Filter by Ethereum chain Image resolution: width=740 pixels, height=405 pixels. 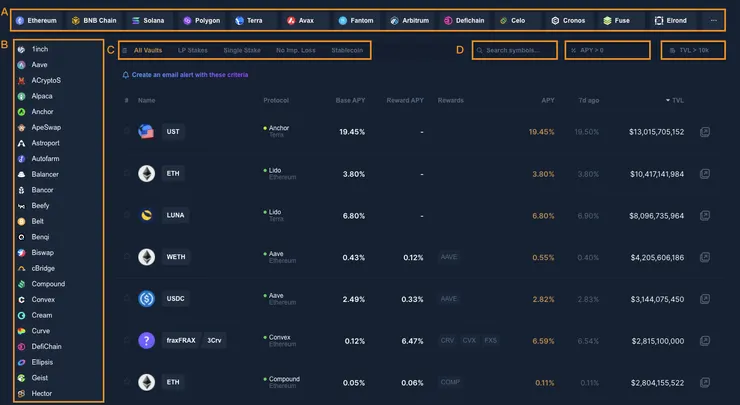(x=36, y=21)
